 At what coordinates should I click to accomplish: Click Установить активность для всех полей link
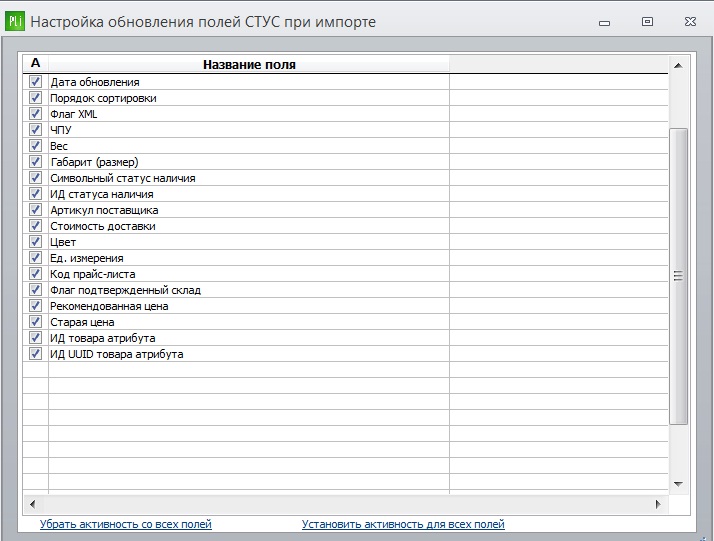pos(403,524)
